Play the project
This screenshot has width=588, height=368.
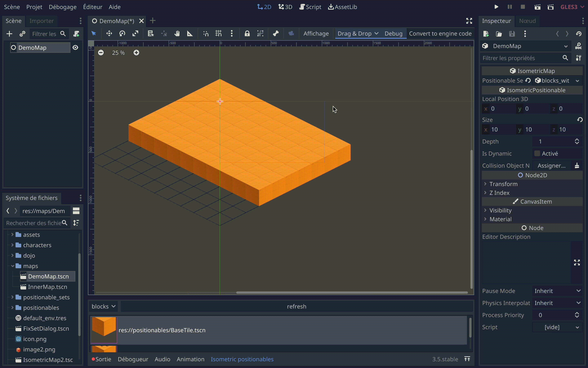[x=496, y=7]
